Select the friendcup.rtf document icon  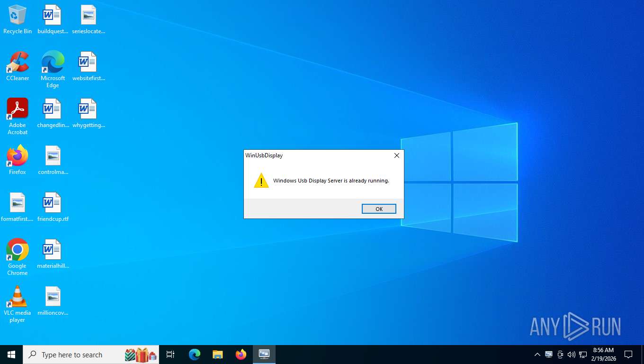(53, 207)
